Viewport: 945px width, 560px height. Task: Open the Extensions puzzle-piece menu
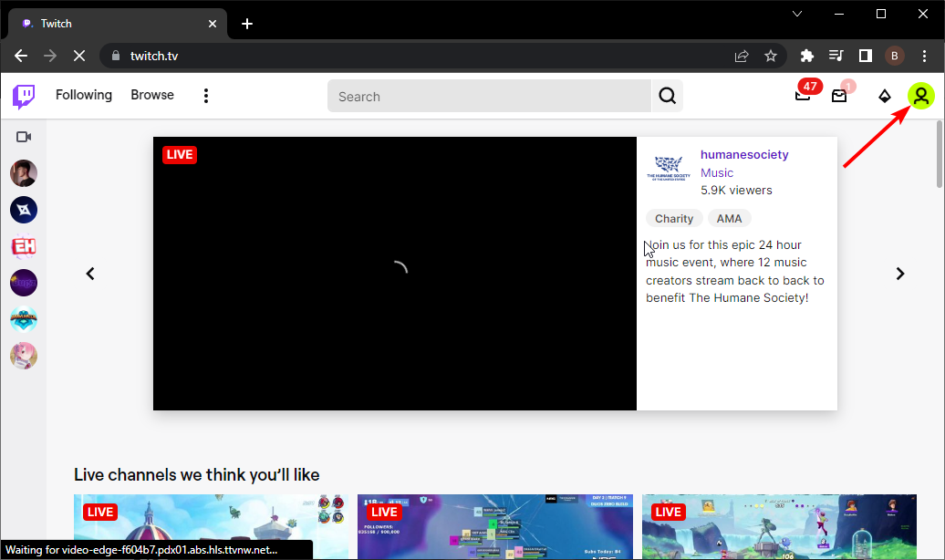[x=806, y=56]
